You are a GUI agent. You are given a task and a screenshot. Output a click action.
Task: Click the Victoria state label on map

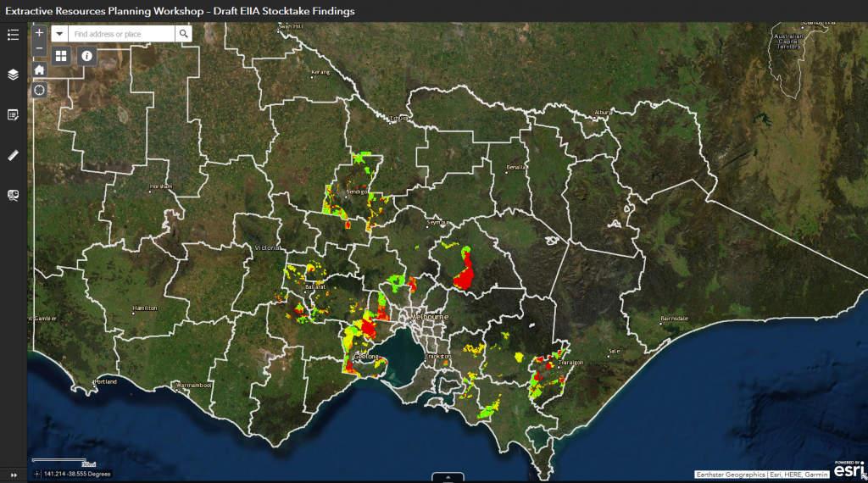267,248
